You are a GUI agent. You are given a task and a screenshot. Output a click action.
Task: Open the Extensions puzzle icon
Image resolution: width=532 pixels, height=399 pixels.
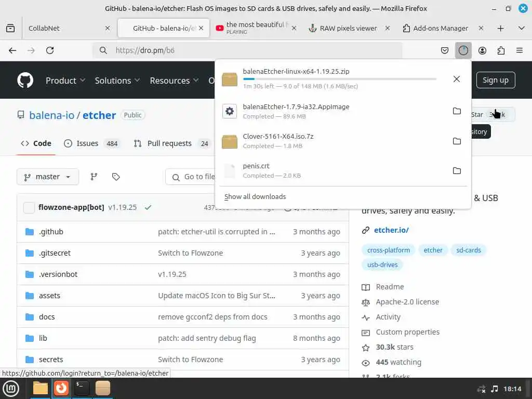[501, 50]
